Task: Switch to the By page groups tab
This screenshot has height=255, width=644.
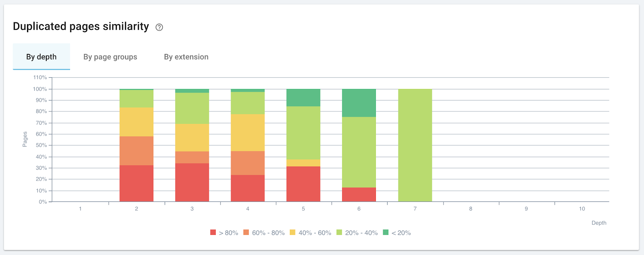Action: [x=110, y=57]
